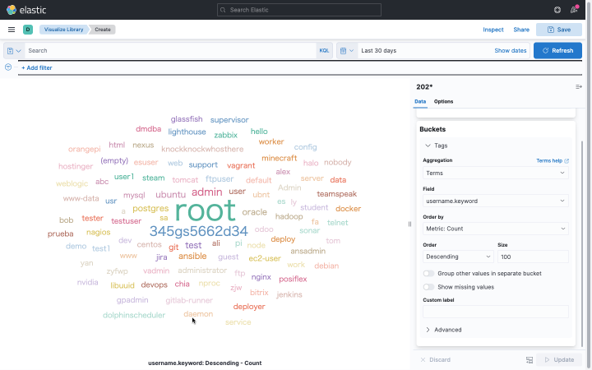Click the vagrant tag
Screen dimensions: 592x370
click(x=241, y=166)
